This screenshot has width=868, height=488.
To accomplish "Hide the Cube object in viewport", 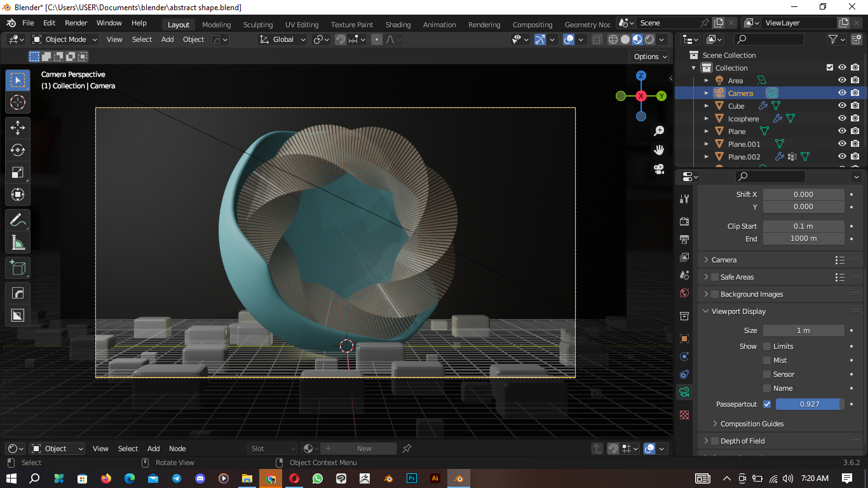I will (842, 106).
